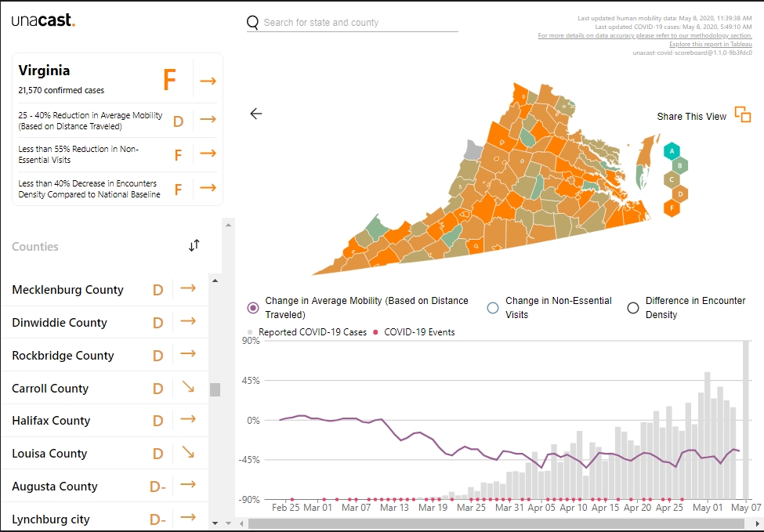Select Change in Average Mobility radio button
Image resolution: width=764 pixels, height=532 pixels.
point(253,307)
